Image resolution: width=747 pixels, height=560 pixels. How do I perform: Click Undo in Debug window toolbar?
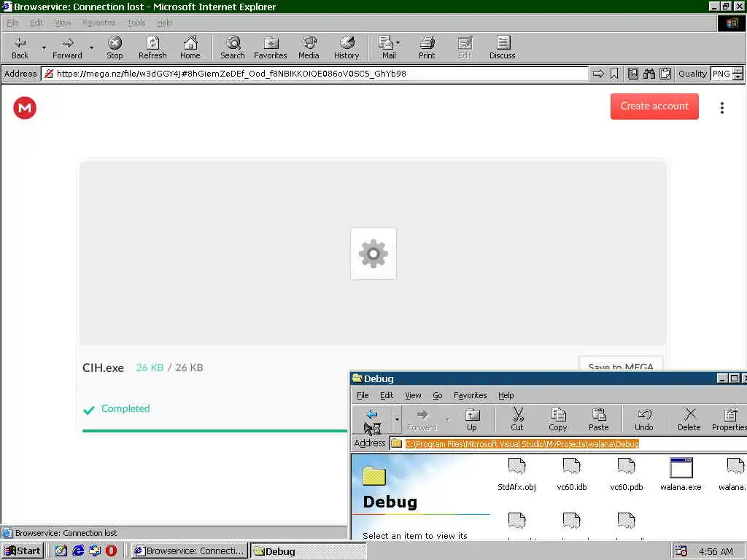[x=643, y=419]
